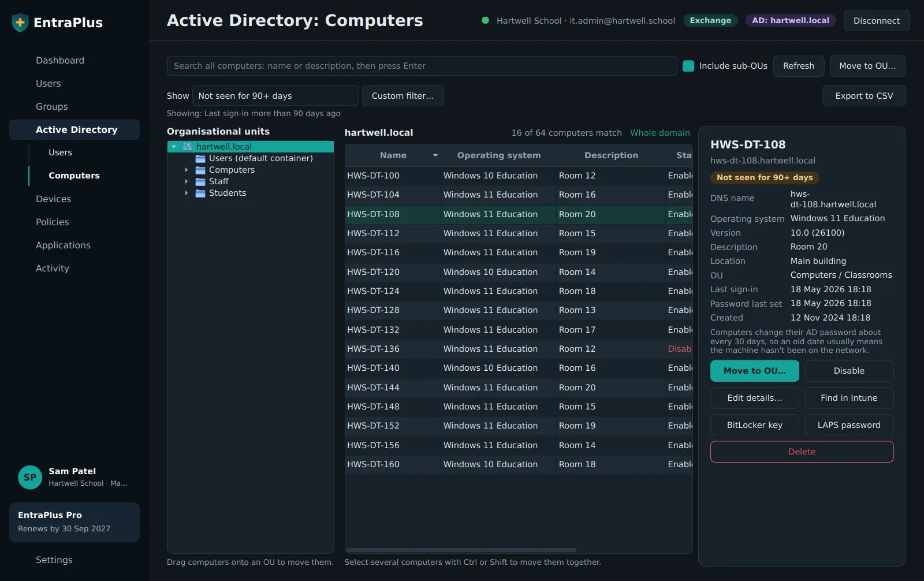Click Edit details button
924x581 pixels.
[x=755, y=398]
